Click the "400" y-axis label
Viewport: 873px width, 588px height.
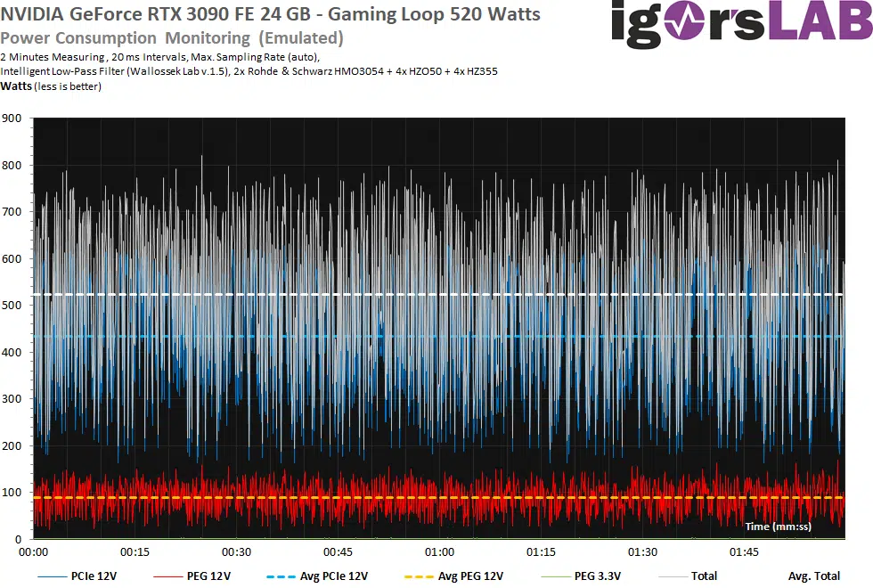pyautogui.click(x=12, y=352)
